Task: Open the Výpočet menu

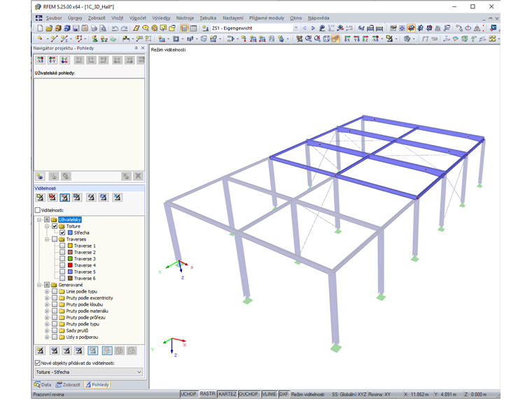Action: click(138, 18)
